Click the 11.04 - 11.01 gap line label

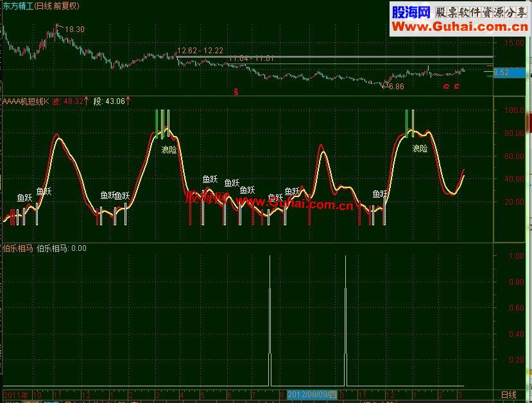252,58
